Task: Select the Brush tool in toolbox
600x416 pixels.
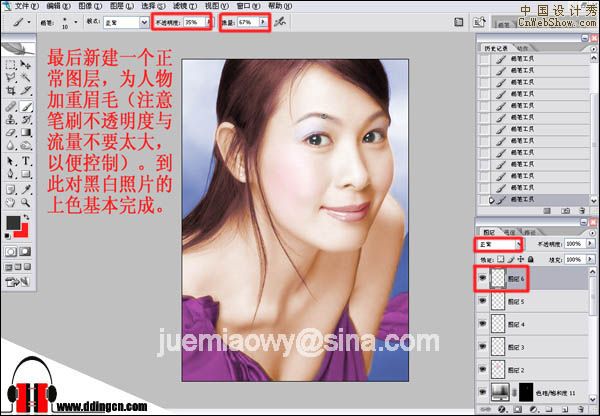Action: [x=25, y=107]
